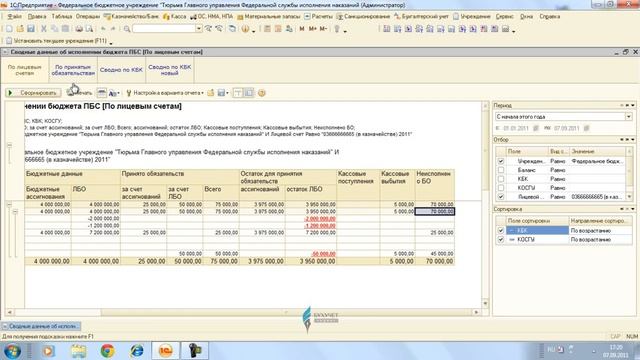Collapse the report header group

pos(9,145)
